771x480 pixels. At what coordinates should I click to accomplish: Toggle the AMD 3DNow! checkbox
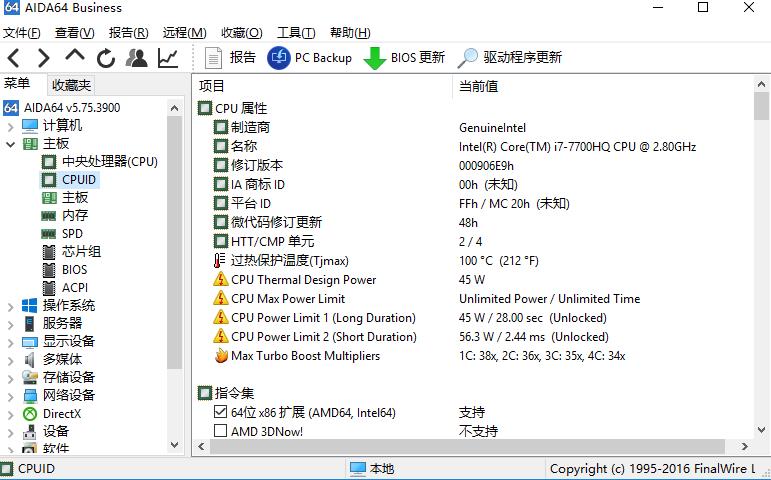220,430
